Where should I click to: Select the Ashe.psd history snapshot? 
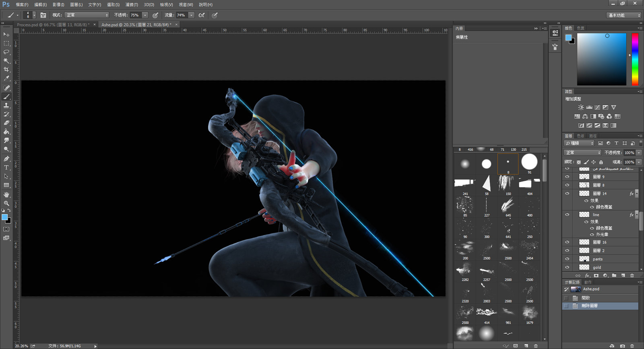pos(600,289)
